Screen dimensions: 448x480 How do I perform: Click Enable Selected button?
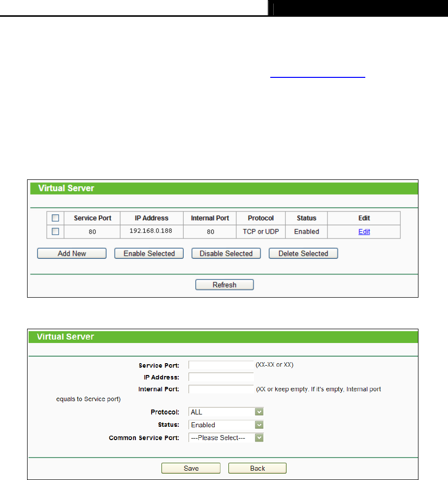pos(149,253)
